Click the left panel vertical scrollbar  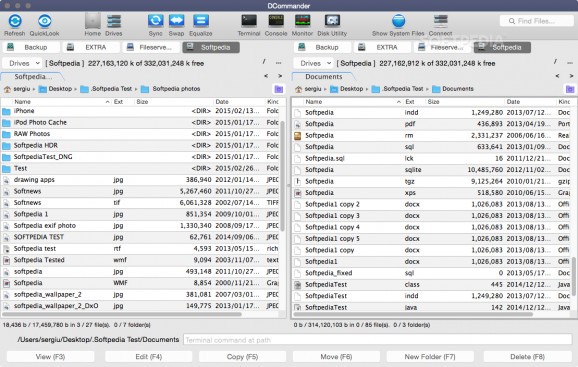(x=283, y=176)
